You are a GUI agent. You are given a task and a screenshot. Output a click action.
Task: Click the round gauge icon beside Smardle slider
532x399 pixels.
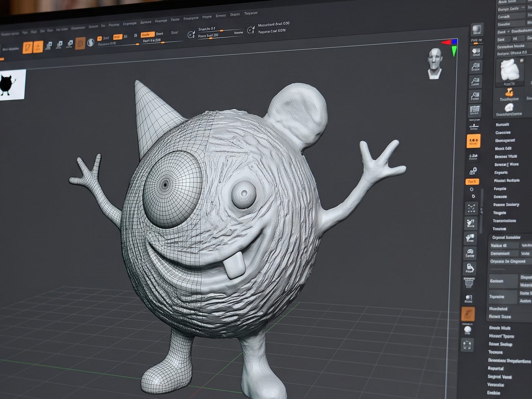pyautogui.click(x=191, y=35)
